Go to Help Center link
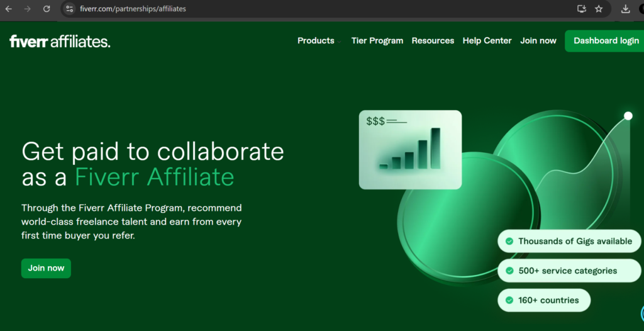This screenshot has height=331, width=644. point(487,41)
